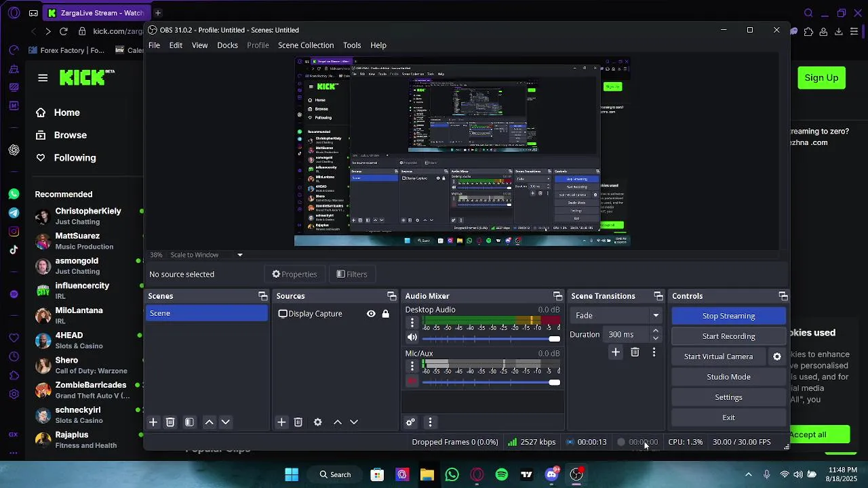Screen dimensions: 868x488
Task: Open source properties gear in Sources dock
Action: pos(317,422)
